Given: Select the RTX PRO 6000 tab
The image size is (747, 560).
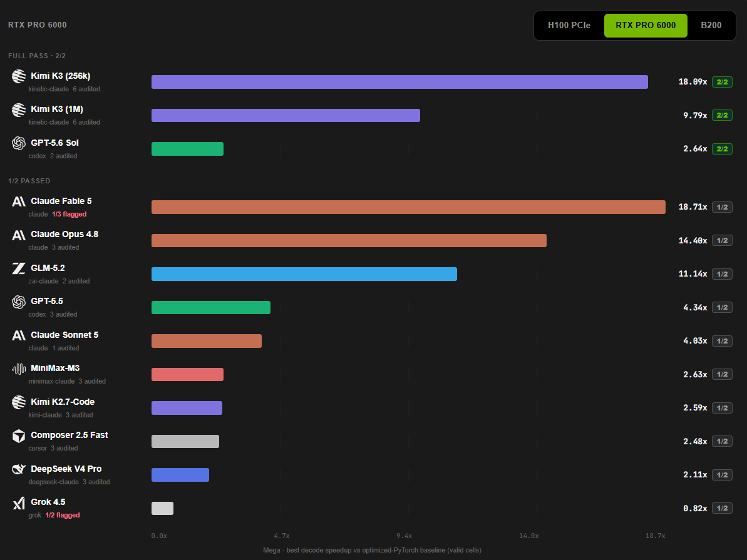Looking at the screenshot, I should (x=646, y=25).
